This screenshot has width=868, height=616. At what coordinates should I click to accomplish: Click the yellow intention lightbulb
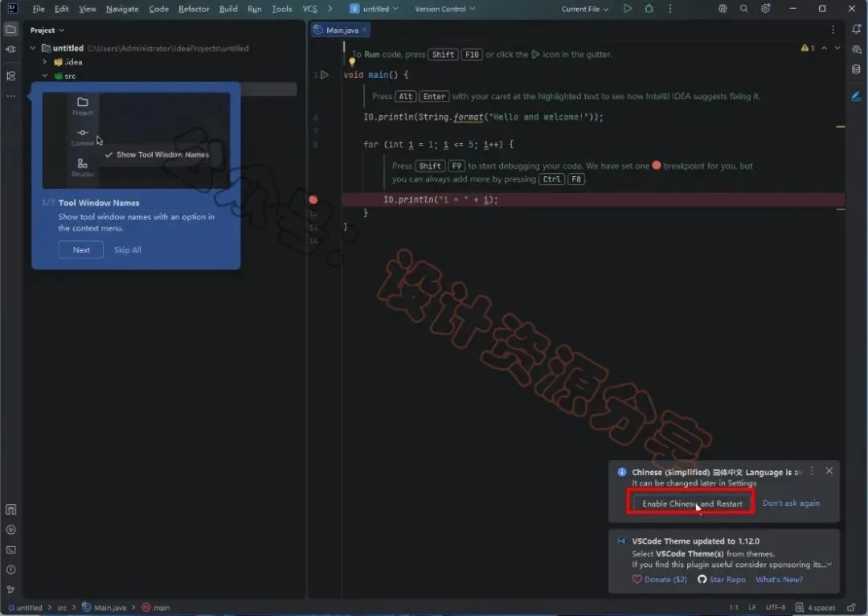tap(352, 61)
